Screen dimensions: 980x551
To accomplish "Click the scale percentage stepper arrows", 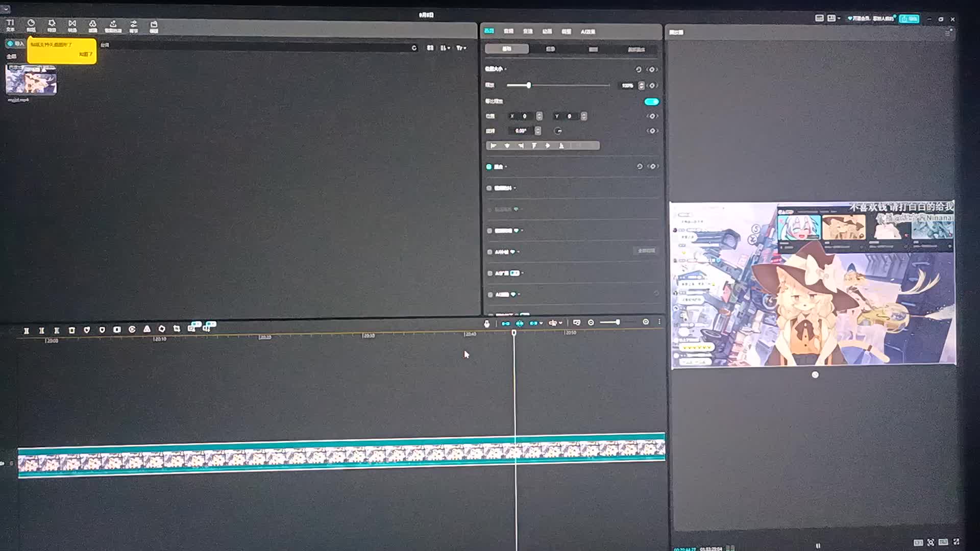I will click(x=642, y=86).
